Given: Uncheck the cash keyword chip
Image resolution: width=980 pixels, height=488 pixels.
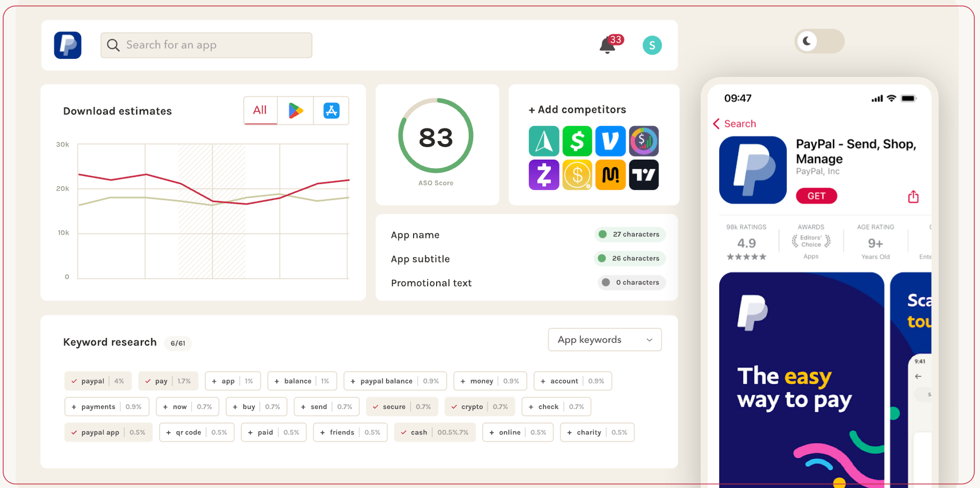Looking at the screenshot, I should (x=435, y=432).
